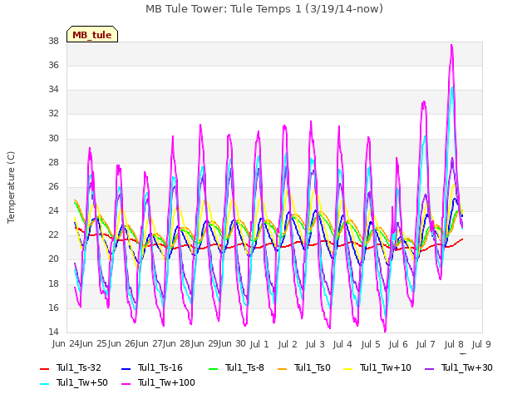Viewport: 532px width, 399px height.
Task: Click the Jul 1 x-axis date label
Action: click(259, 344)
